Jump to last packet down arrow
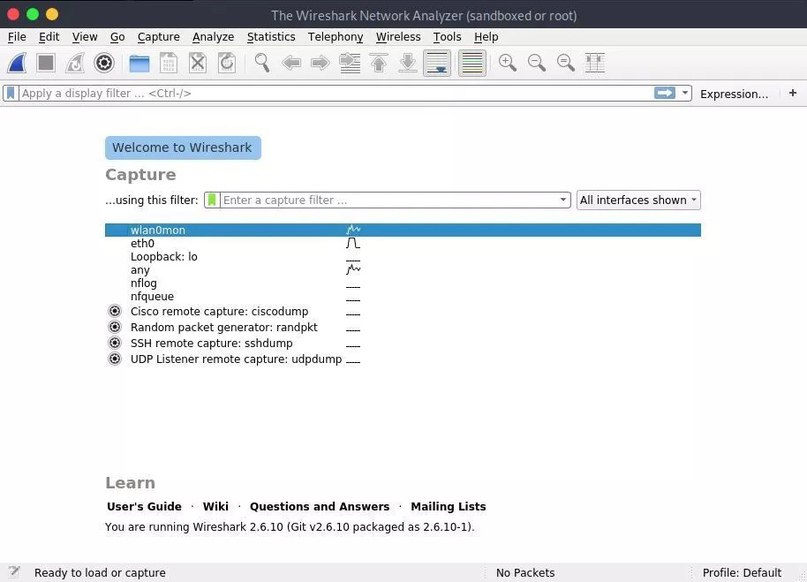Viewport: 807px width, 582px height. click(x=408, y=63)
